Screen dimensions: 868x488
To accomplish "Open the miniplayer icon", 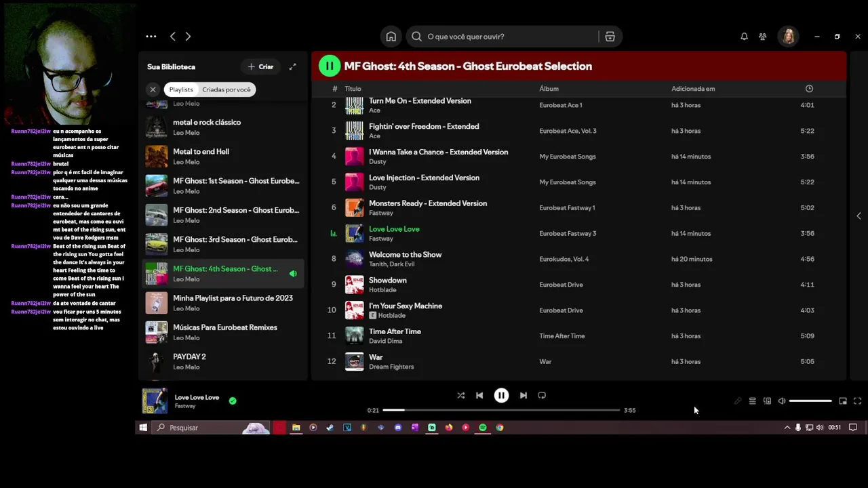I will [x=843, y=401].
